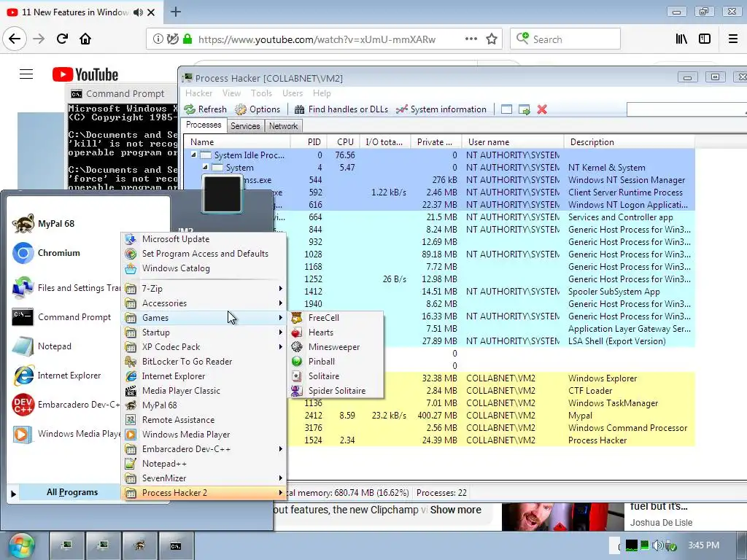Switch to the Network tab
The height and width of the screenshot is (560, 747).
coord(283,126)
